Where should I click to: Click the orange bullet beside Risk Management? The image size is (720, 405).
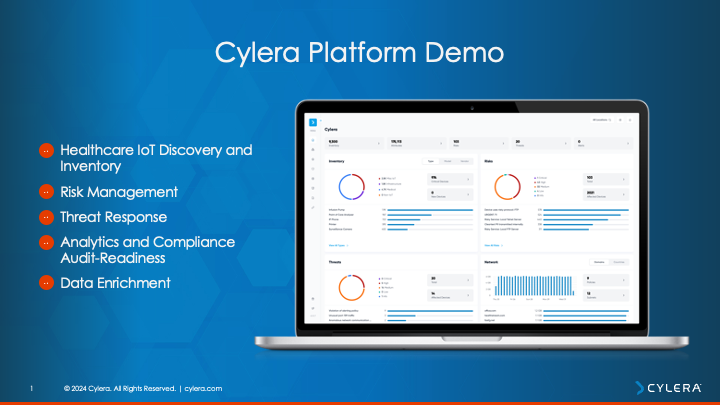[46, 192]
